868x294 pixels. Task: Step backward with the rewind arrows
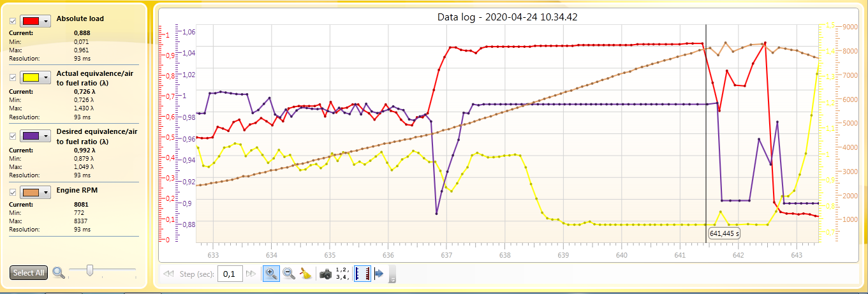[169, 274]
